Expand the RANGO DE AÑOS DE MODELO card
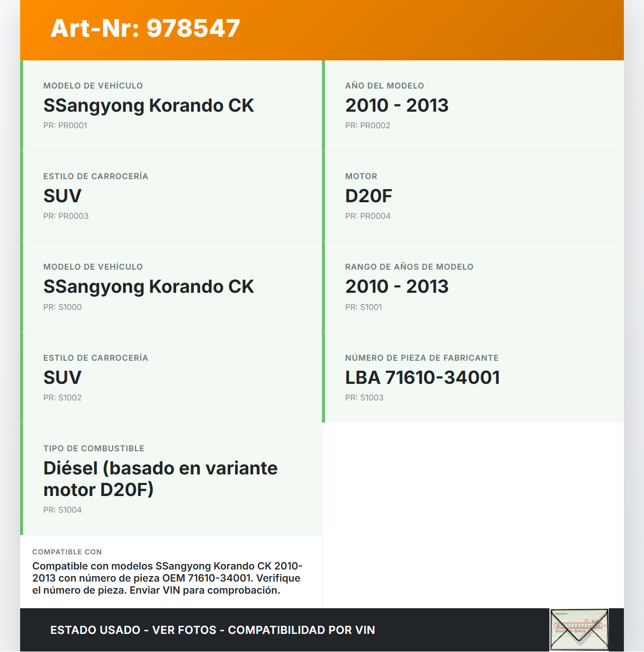 473,287
